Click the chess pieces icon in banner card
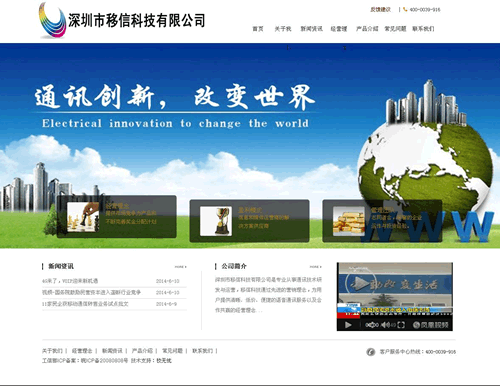Viewport: 500px width, 386px height. pyautogui.click(x=83, y=217)
